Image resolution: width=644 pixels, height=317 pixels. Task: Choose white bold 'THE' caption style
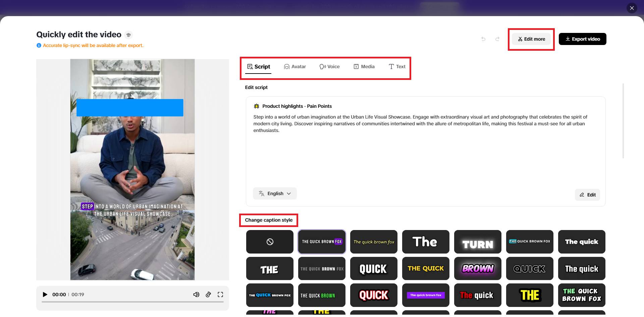coord(270,269)
